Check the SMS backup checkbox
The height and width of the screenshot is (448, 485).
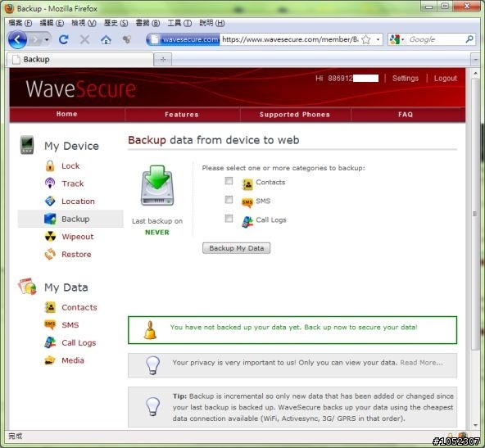pyautogui.click(x=229, y=200)
